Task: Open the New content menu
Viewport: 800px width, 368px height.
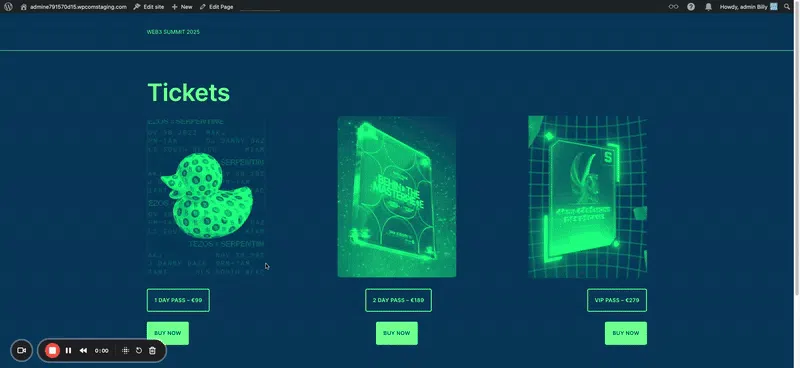Action: coord(182,7)
